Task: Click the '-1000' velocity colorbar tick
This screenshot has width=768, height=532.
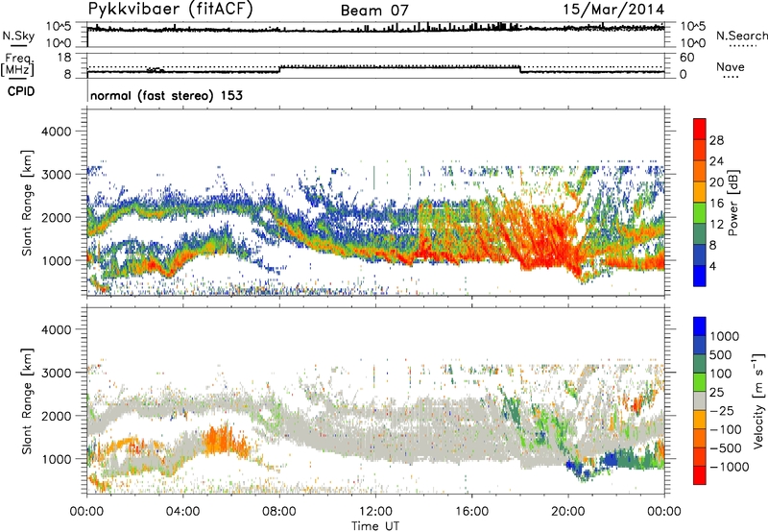Action: pyautogui.click(x=730, y=467)
